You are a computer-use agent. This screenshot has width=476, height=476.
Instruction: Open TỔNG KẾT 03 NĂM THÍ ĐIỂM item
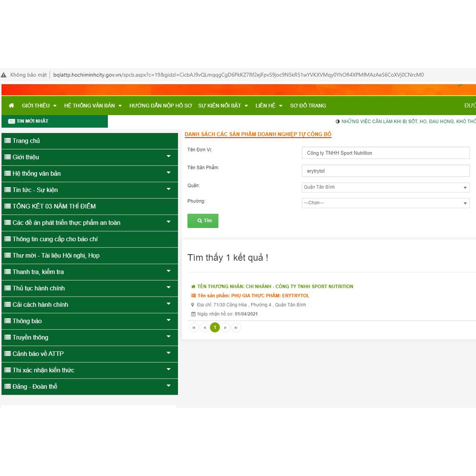(x=54, y=206)
